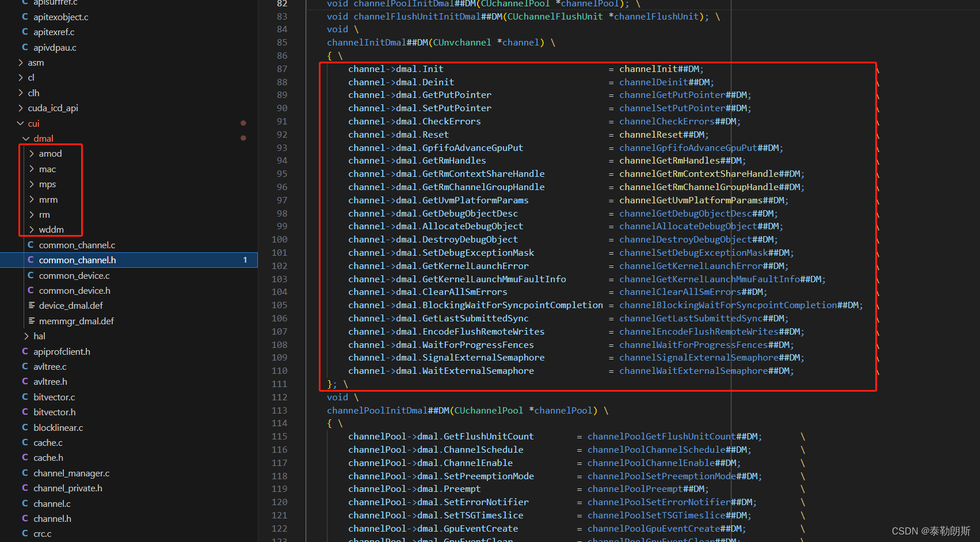Click the def file icon beside device_dmal.def
This screenshot has height=542, width=980.
click(31, 305)
